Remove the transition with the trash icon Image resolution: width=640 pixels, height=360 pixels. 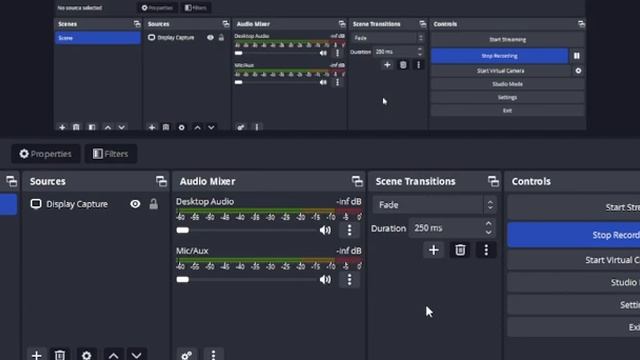pyautogui.click(x=460, y=250)
